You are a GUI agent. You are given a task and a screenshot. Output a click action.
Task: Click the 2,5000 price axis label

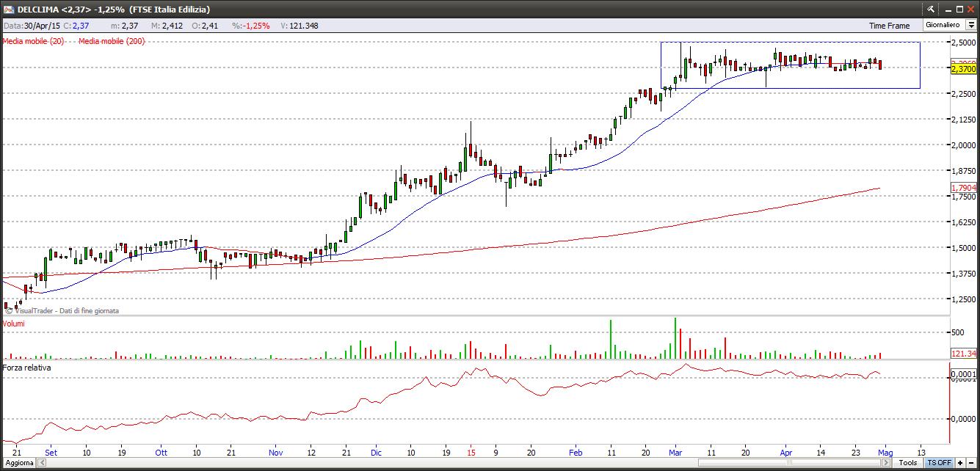tap(963, 43)
